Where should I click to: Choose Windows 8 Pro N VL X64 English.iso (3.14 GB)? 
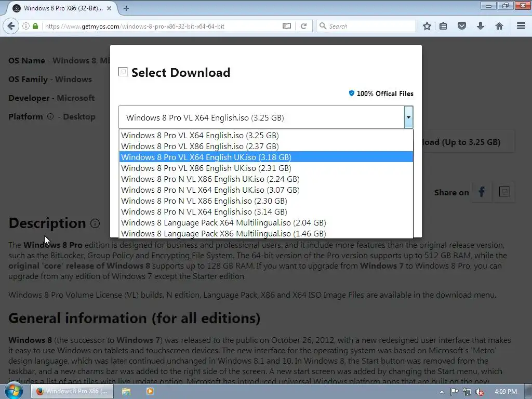[x=266, y=212]
